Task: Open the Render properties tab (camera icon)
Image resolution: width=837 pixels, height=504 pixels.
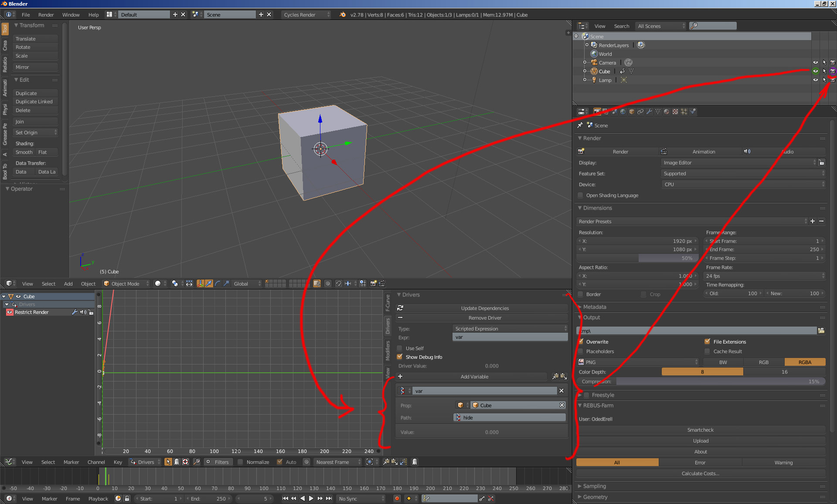Action: pyautogui.click(x=597, y=112)
